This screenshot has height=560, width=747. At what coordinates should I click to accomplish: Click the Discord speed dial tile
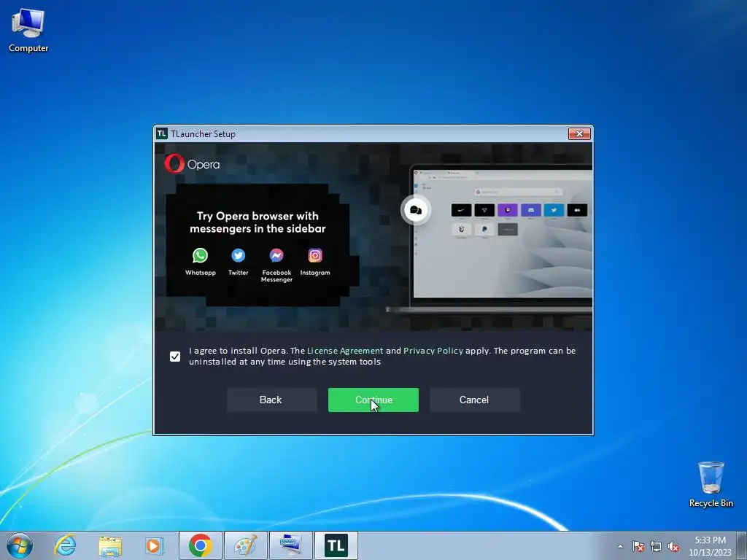pos(531,210)
